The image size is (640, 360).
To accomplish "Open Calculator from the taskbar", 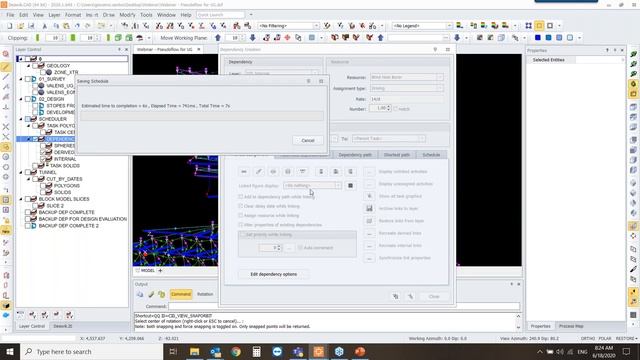I will point(256,351).
